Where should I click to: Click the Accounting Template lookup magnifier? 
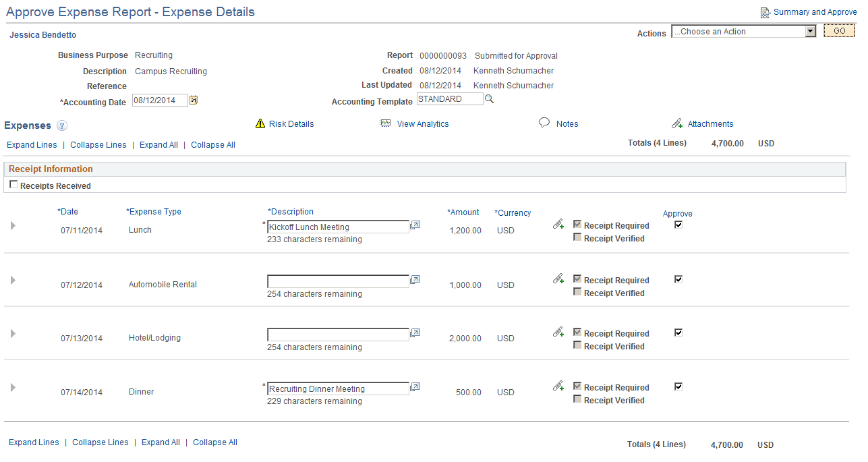(x=488, y=98)
